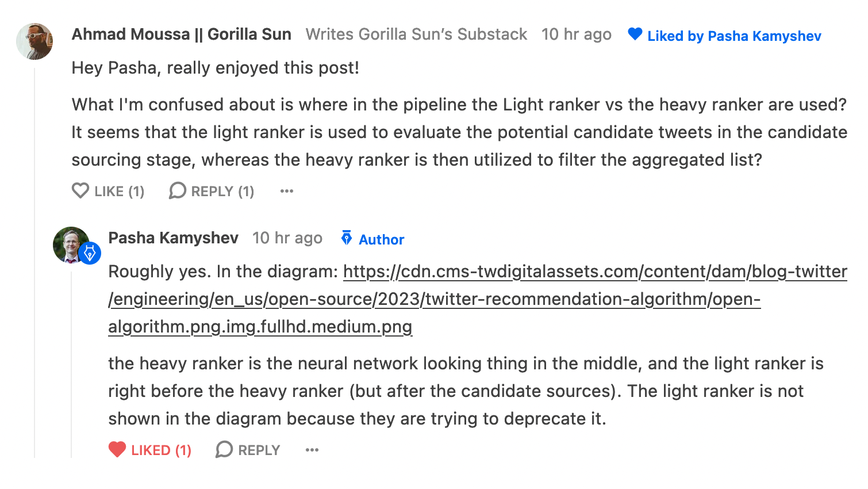Unlike Pasha's reply via the red heart
868x489 pixels.
(x=117, y=449)
